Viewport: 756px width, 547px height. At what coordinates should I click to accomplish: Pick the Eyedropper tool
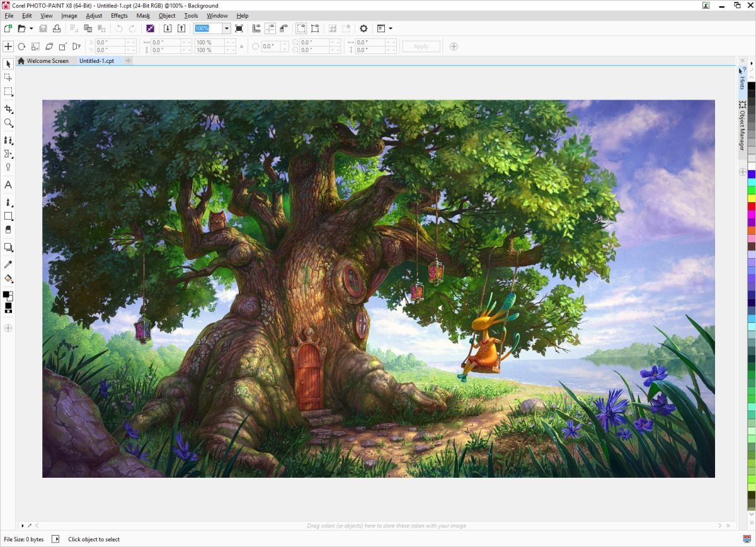pyautogui.click(x=8, y=264)
